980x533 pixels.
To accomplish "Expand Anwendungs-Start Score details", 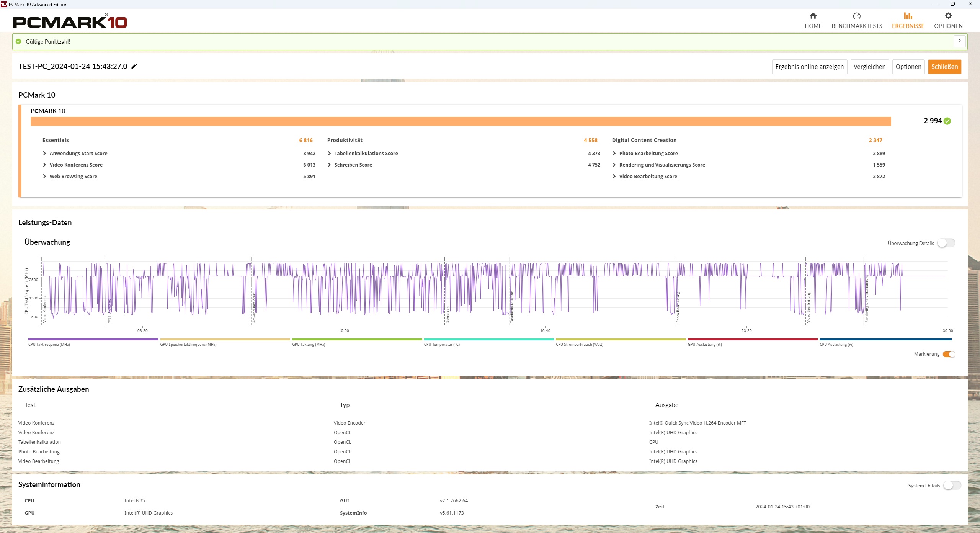I will point(44,154).
